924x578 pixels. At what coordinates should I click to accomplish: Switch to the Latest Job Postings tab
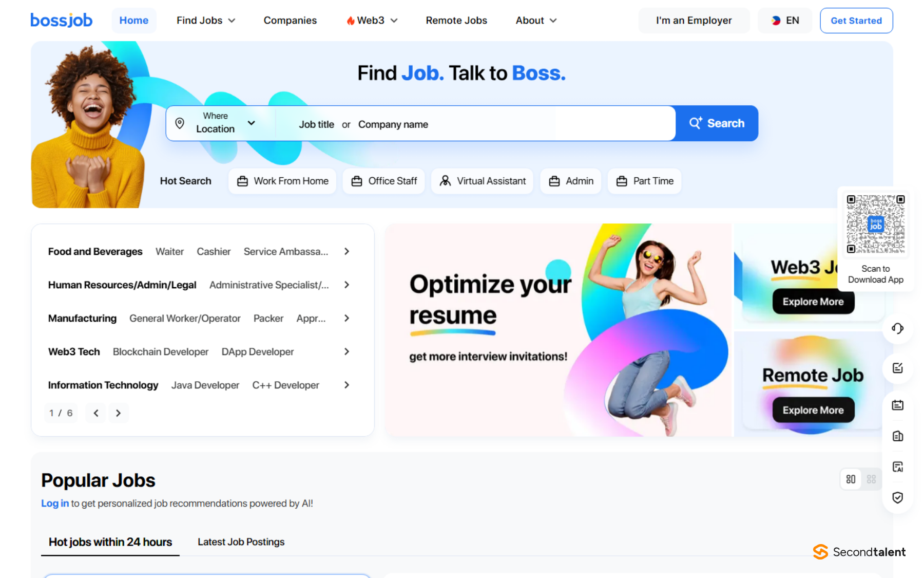tap(241, 542)
